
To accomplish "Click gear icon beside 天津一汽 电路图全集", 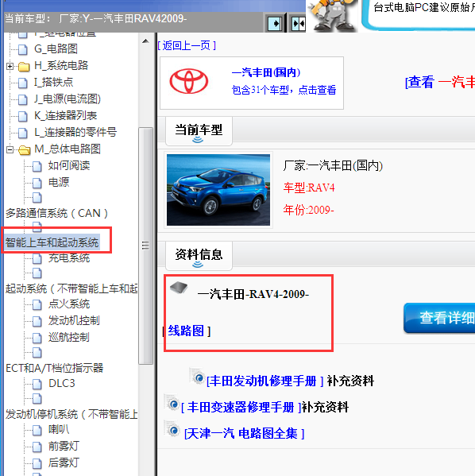I will point(172,429).
